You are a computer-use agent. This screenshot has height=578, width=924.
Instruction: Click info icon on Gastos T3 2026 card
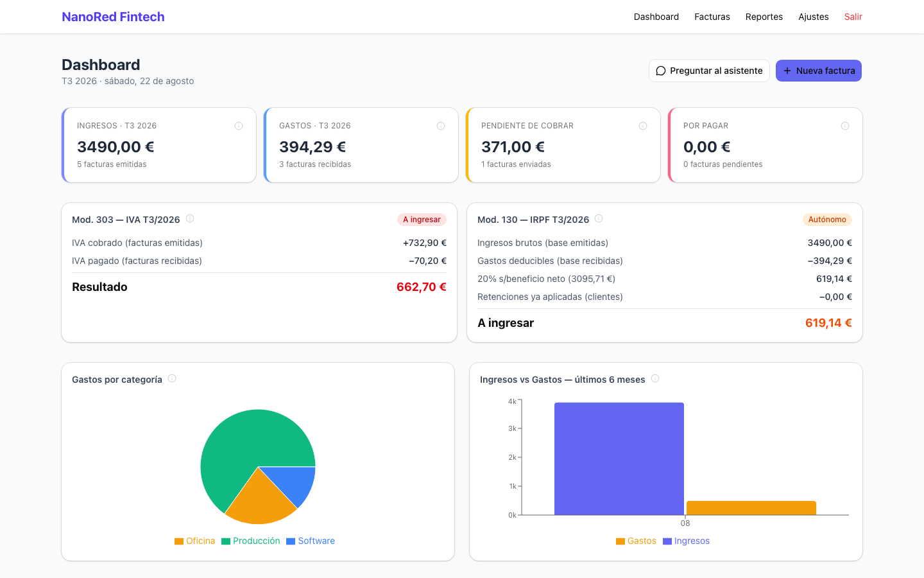(x=441, y=126)
